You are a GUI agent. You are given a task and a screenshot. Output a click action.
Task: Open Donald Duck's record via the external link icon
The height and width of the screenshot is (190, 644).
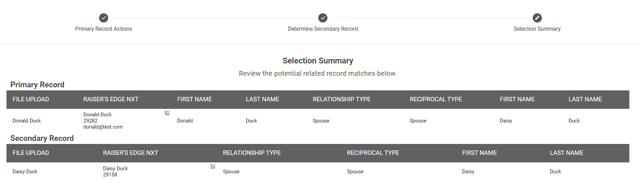pos(167,113)
